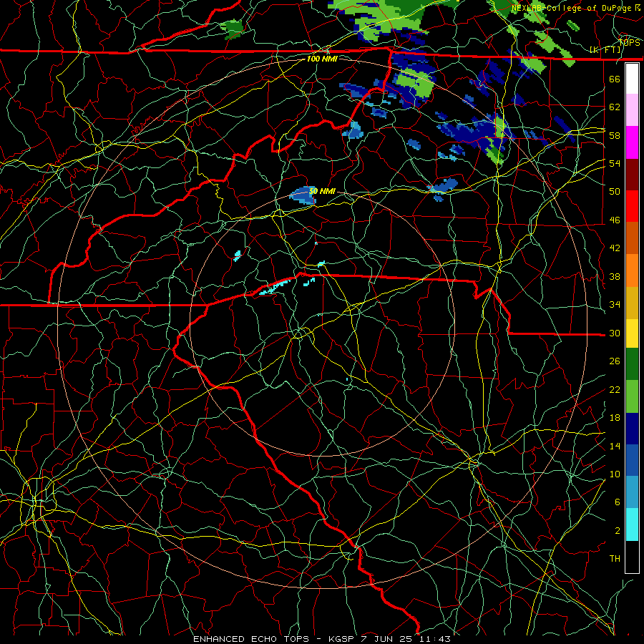Click the bright red legend color band
This screenshot has height=644, width=644.
pyautogui.click(x=632, y=207)
